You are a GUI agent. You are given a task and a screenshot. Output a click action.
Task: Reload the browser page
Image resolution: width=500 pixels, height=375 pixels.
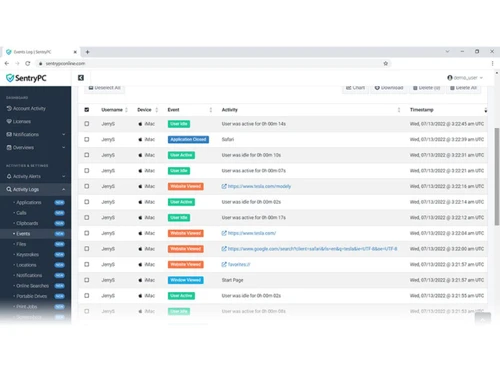(x=28, y=63)
